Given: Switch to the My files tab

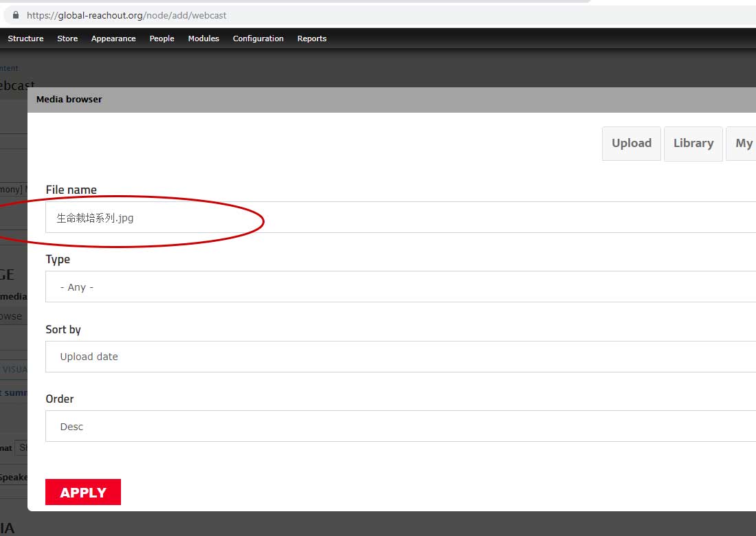Looking at the screenshot, I should [x=742, y=144].
